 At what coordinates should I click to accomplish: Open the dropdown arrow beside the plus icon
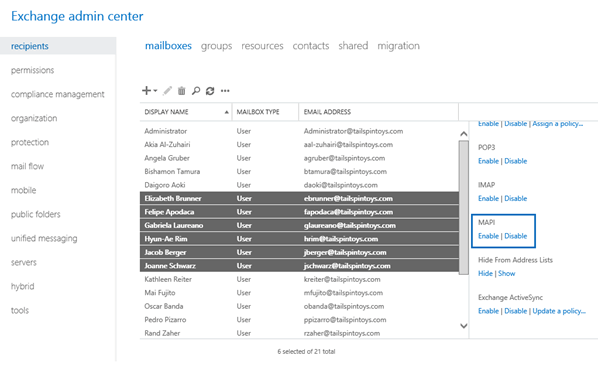155,91
